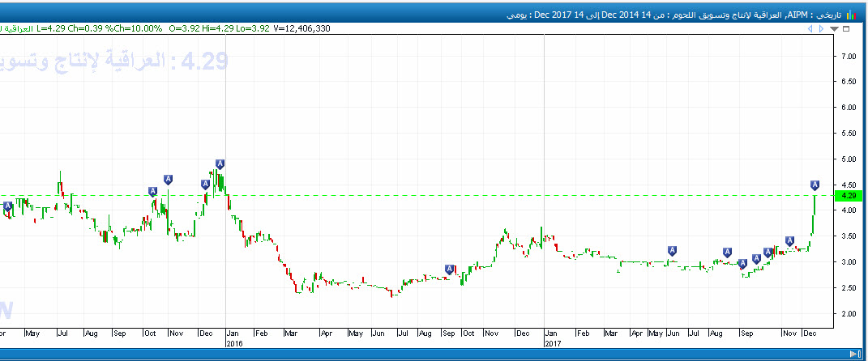Open the lowest A marker in September 2017
The width and height of the screenshot is (868, 361).
click(x=743, y=264)
